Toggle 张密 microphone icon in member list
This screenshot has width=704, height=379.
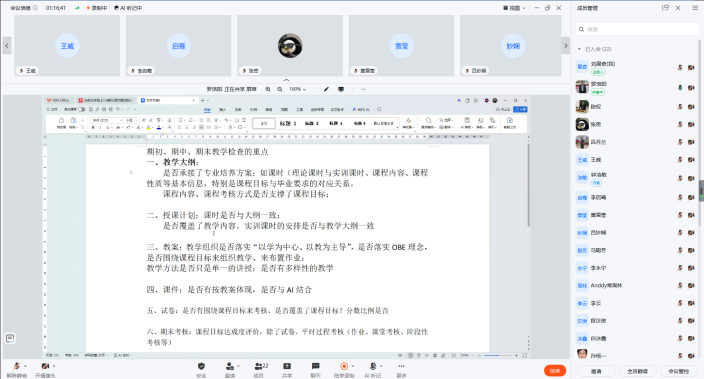[x=680, y=124]
